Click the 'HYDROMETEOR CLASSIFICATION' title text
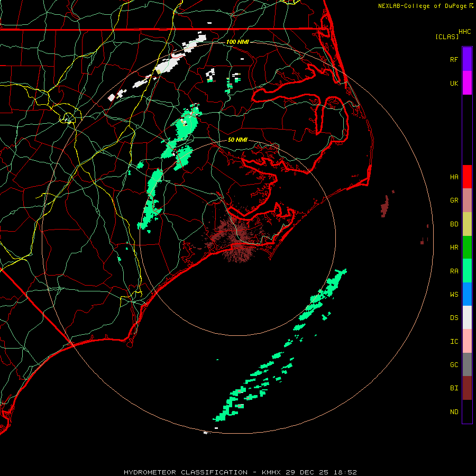The height and width of the screenshot is (476, 476). click(186, 472)
